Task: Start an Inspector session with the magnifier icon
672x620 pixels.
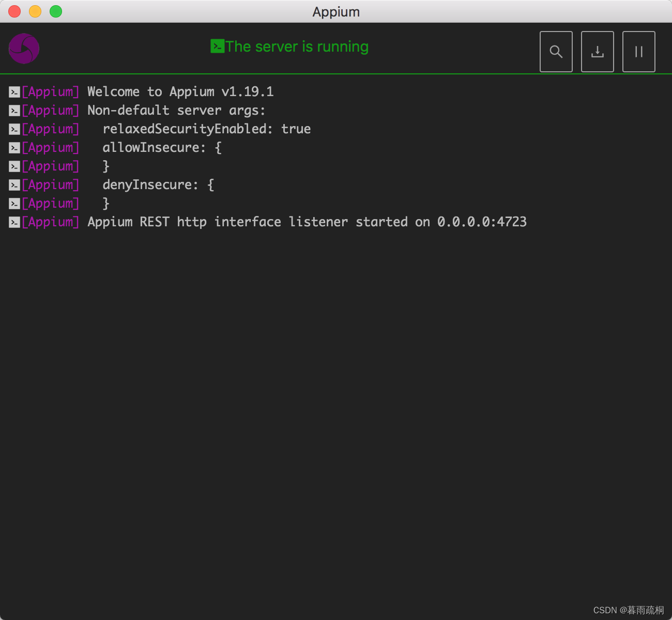Action: tap(556, 52)
